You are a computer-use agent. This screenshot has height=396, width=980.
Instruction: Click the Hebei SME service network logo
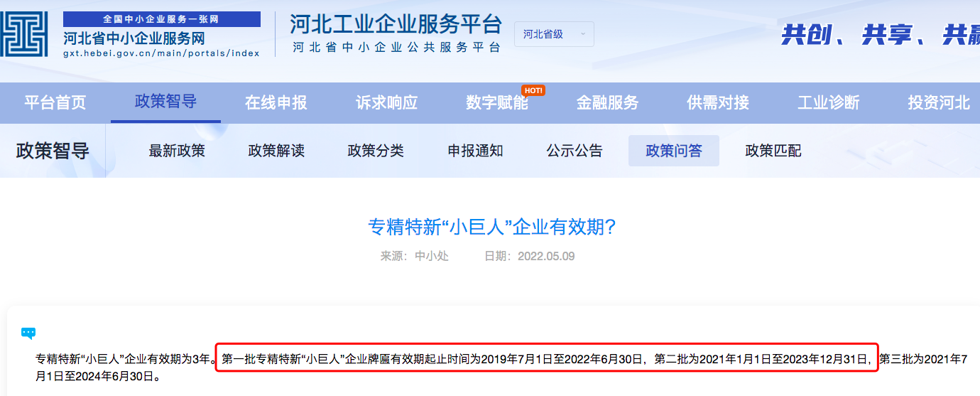24,34
